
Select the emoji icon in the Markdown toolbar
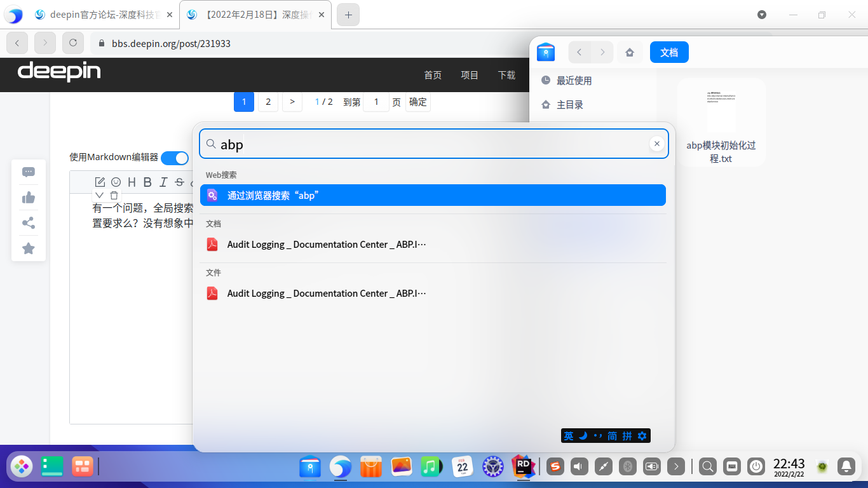[x=115, y=182]
